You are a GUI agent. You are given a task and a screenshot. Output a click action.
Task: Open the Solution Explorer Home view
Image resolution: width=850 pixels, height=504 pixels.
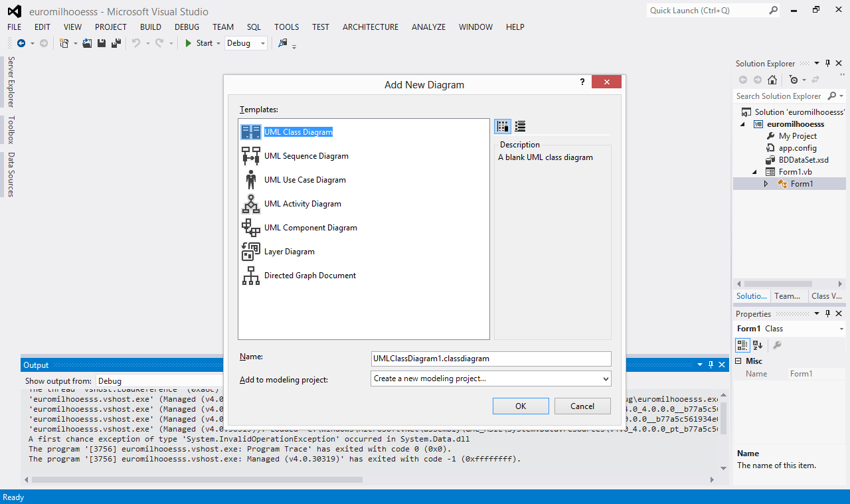pyautogui.click(x=772, y=80)
